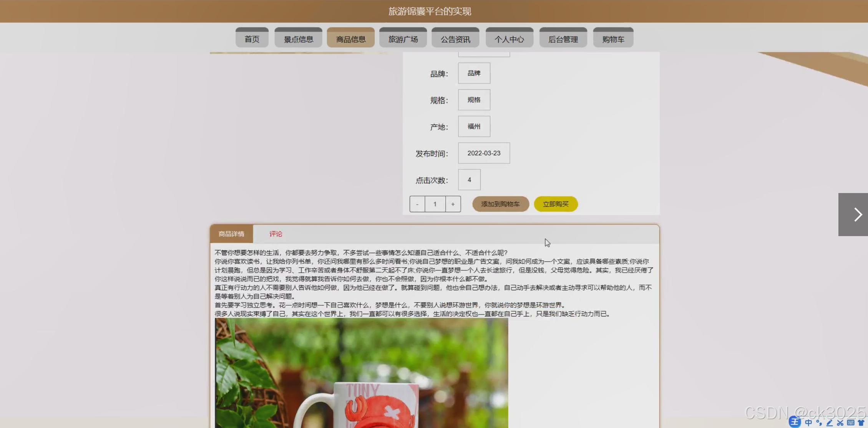Image resolution: width=868 pixels, height=428 pixels.
Task: Select the 商品详情 tab
Action: [x=231, y=234]
